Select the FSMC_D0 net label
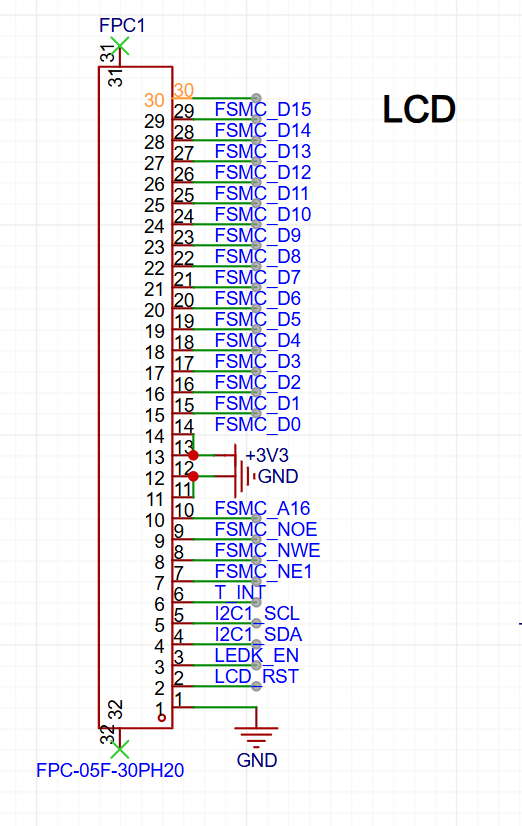The width and height of the screenshot is (522, 826). pos(258,424)
